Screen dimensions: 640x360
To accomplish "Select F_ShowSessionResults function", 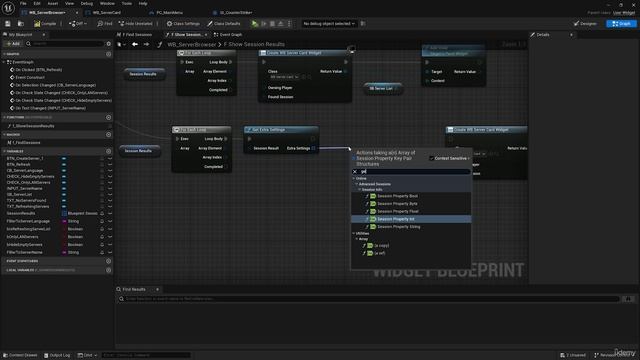I will tap(33, 126).
